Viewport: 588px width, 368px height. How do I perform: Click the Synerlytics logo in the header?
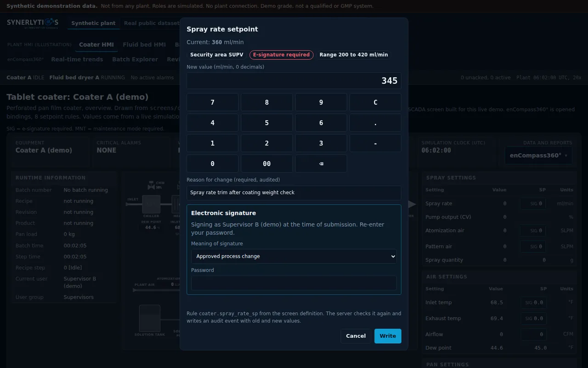(33, 23)
